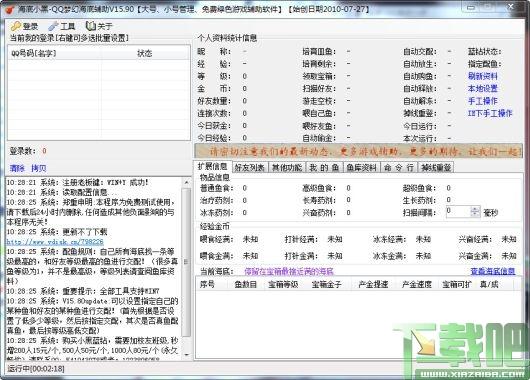Click the log scrollbar down arrow

[186, 355]
